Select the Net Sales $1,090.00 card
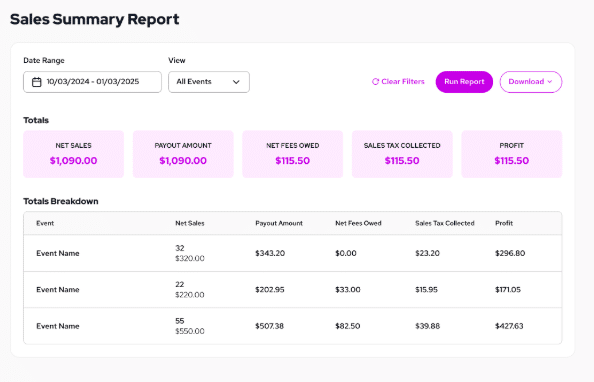The height and width of the screenshot is (382, 594). [x=73, y=154]
